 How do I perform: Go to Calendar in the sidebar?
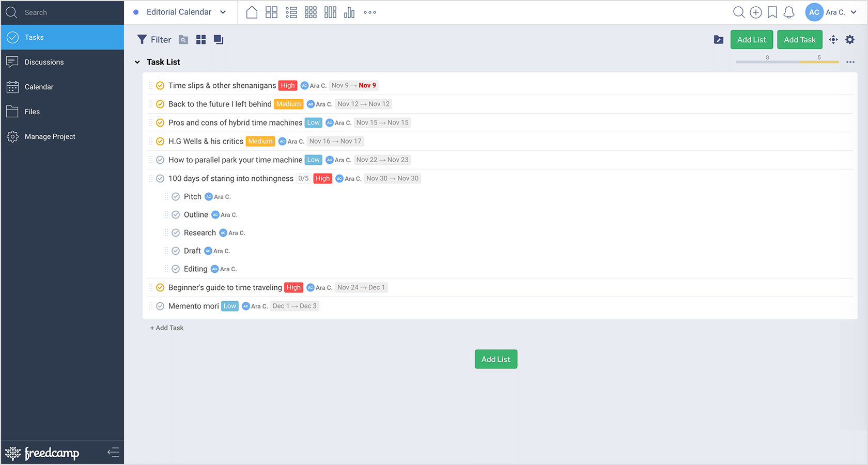tap(39, 87)
